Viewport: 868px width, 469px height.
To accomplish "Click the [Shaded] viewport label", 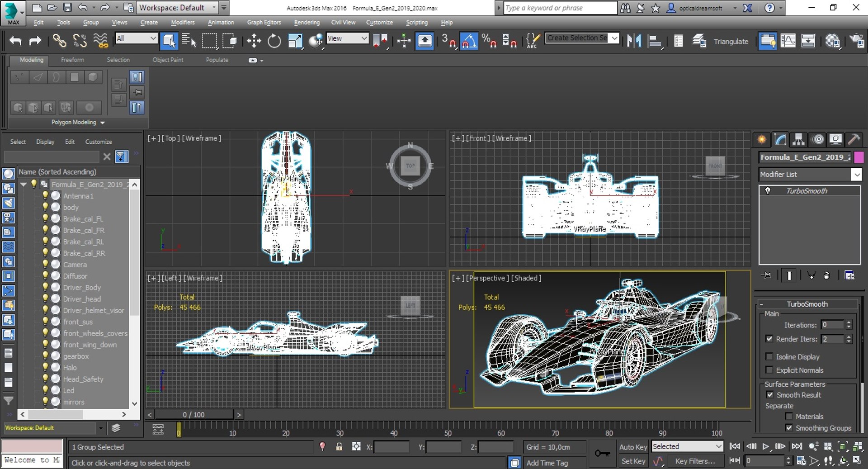I will tap(526, 278).
